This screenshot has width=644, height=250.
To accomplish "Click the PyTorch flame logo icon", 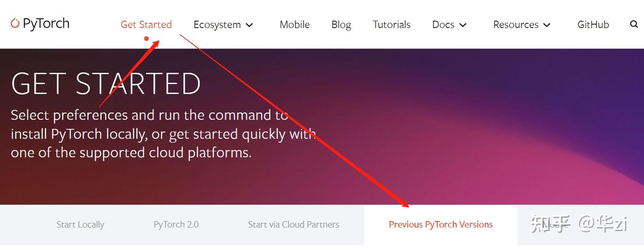I will click(15, 23).
